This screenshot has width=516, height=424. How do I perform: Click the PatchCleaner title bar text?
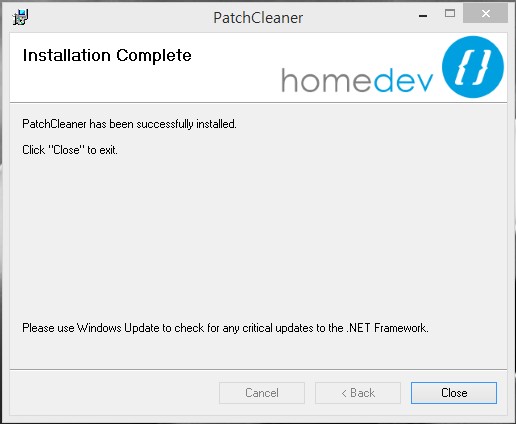coord(258,18)
